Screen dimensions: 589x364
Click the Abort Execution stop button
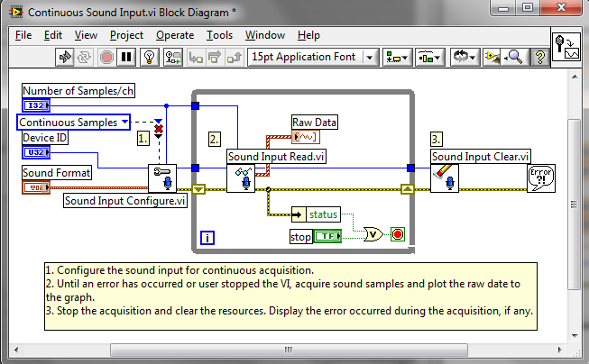106,58
